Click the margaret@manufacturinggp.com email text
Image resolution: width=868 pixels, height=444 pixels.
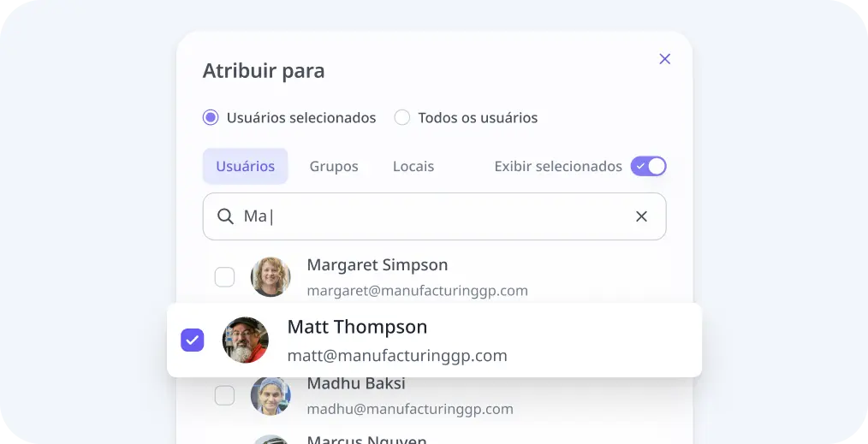tap(417, 291)
